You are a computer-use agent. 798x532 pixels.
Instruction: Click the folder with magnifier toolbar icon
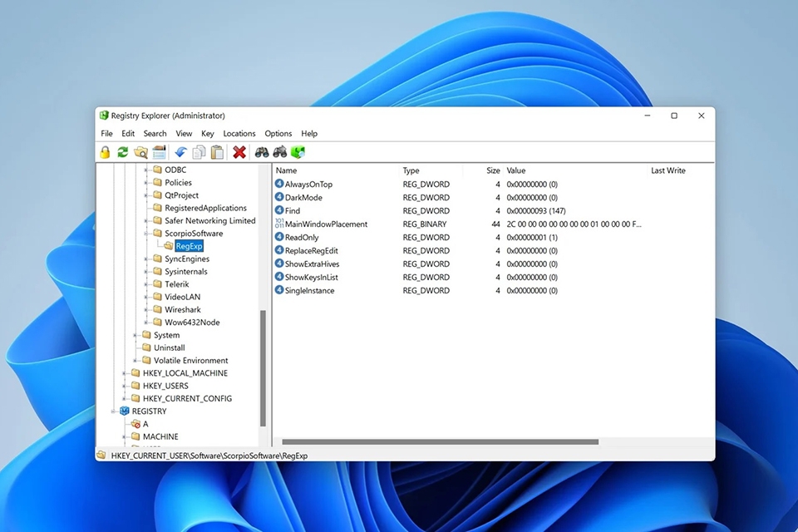(x=141, y=152)
